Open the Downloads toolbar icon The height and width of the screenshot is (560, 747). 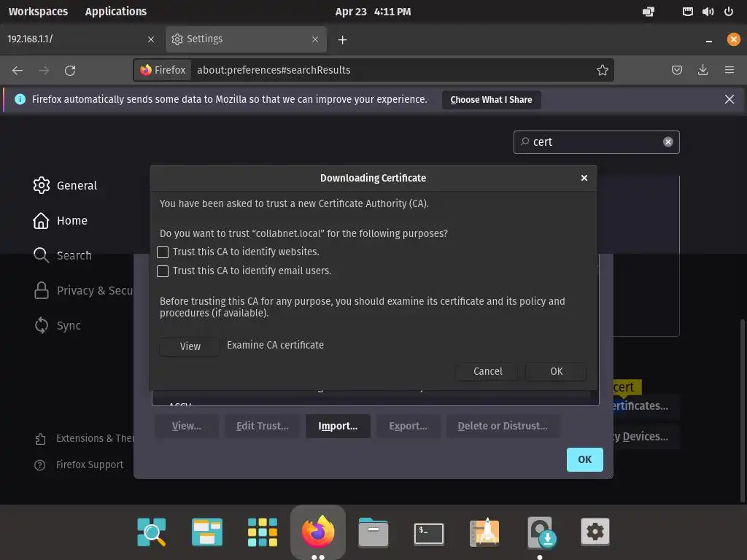703,71
